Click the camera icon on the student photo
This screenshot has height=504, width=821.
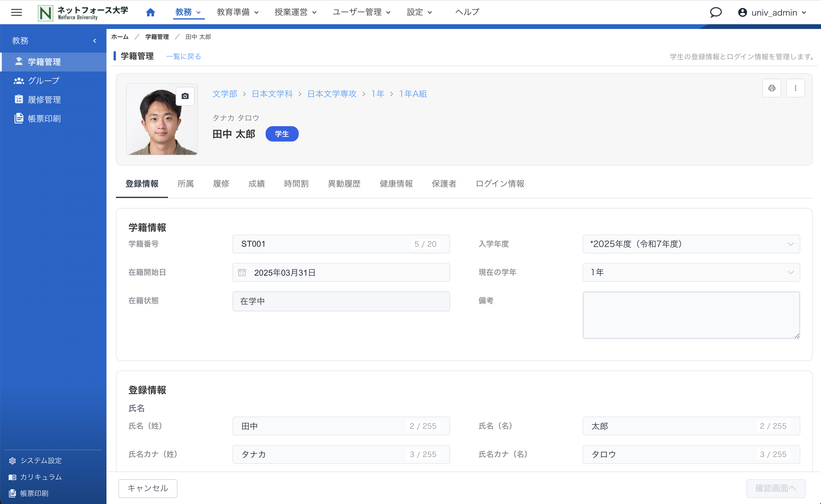click(x=185, y=96)
